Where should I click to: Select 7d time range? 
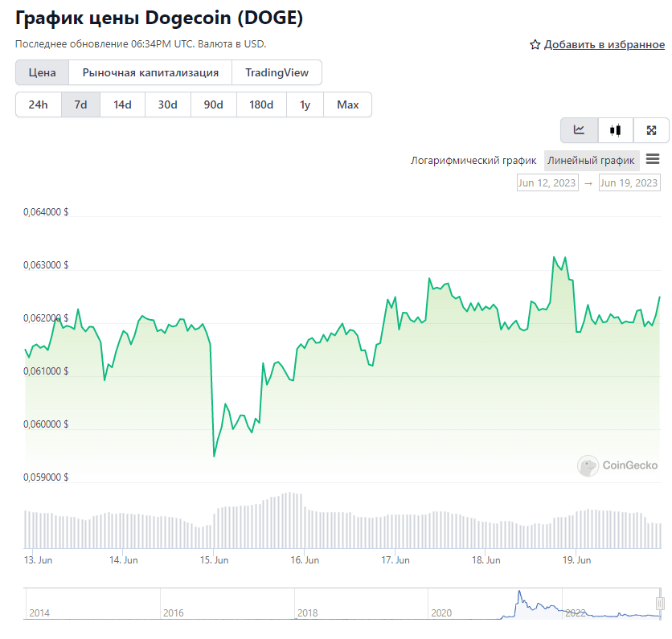click(x=80, y=104)
